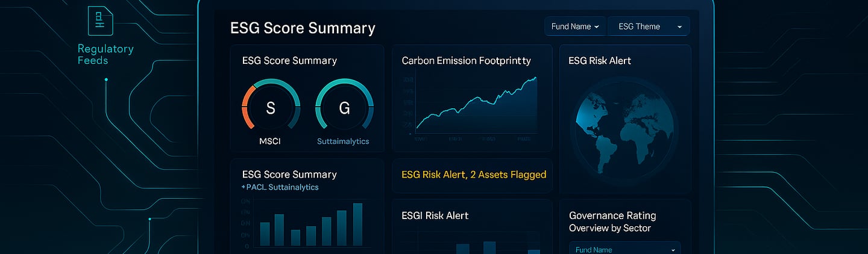Screen dimensions: 868x254
Task: Click the Governance Rating Overview by Sector heading
Action: point(612,221)
